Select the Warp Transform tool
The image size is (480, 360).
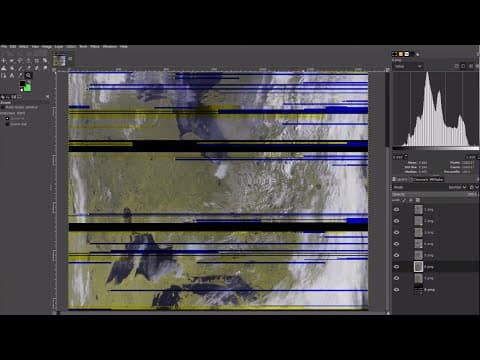click(x=3, y=68)
